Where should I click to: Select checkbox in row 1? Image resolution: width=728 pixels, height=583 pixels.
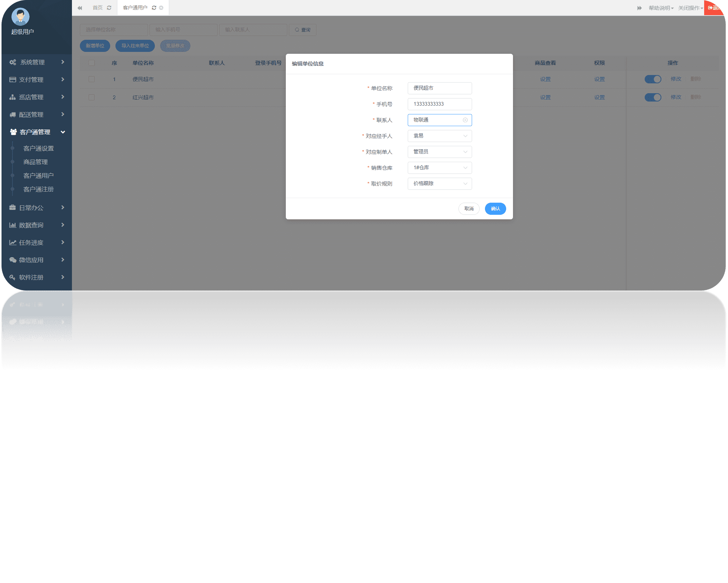(92, 78)
